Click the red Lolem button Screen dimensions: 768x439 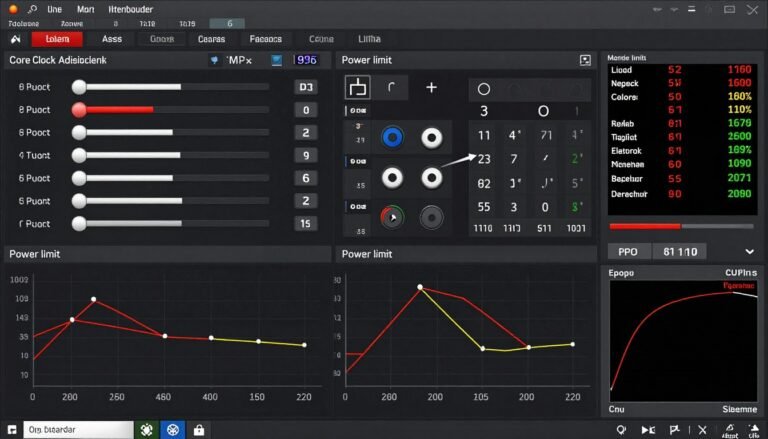[x=57, y=39]
